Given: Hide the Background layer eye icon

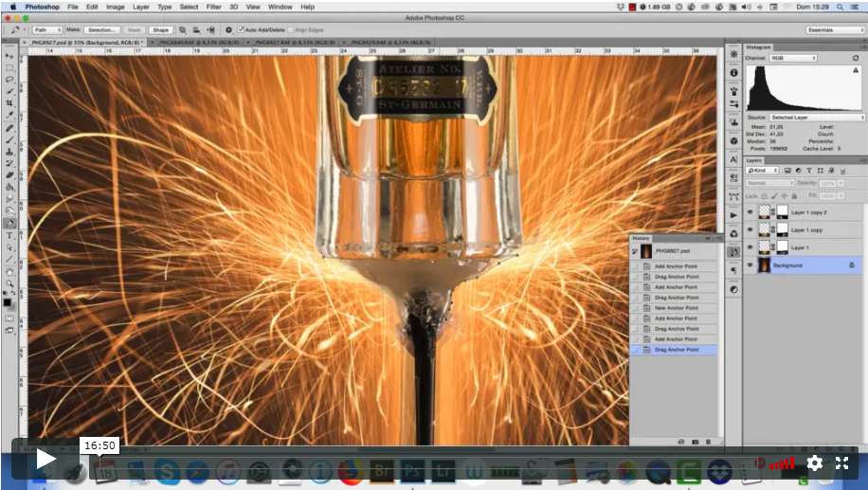Looking at the screenshot, I should (750, 265).
